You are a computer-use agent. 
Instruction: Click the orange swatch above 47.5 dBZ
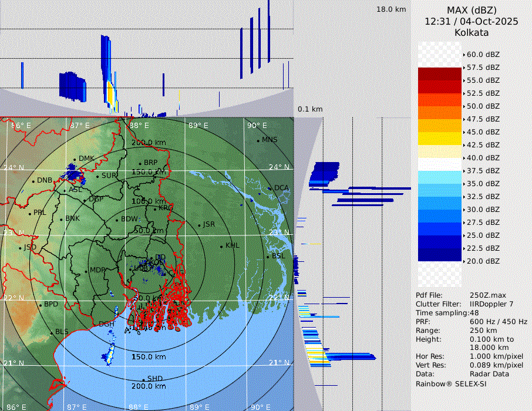[440, 112]
